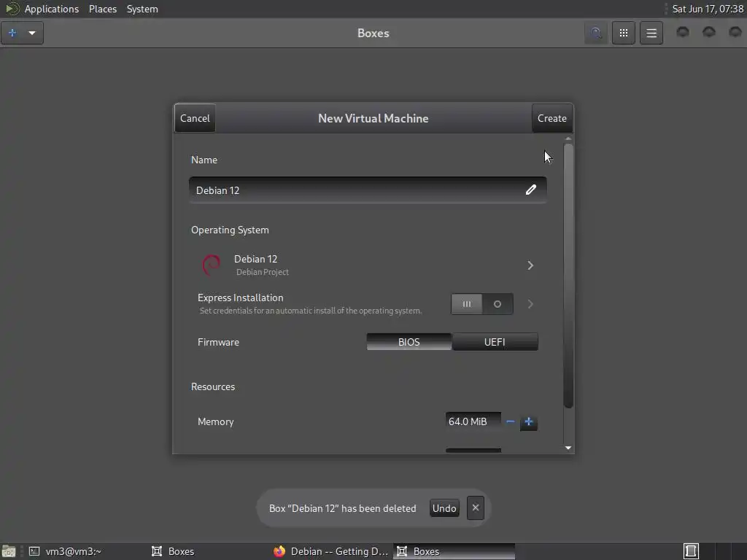
Task: Expand Express Installation credentials chevron
Action: coord(530,304)
